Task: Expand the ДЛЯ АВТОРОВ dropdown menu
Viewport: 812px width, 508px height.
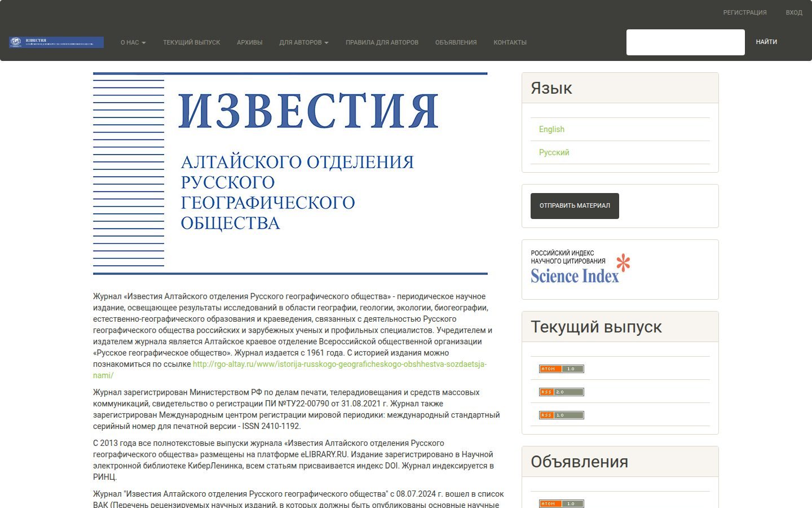Action: pyautogui.click(x=304, y=42)
